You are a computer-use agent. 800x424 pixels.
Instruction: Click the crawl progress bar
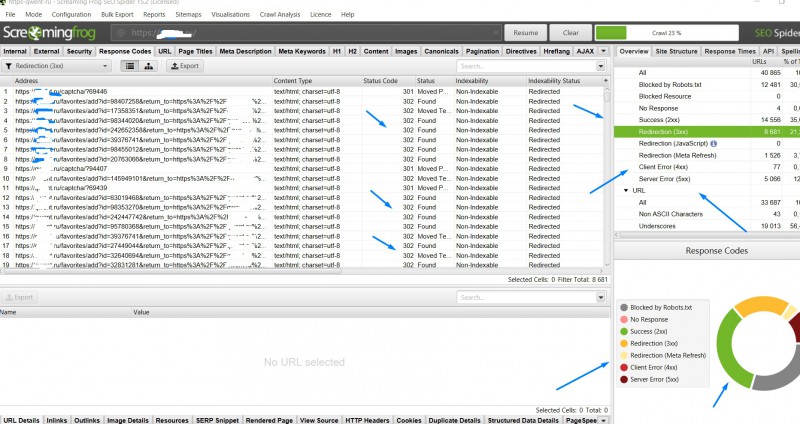click(667, 33)
